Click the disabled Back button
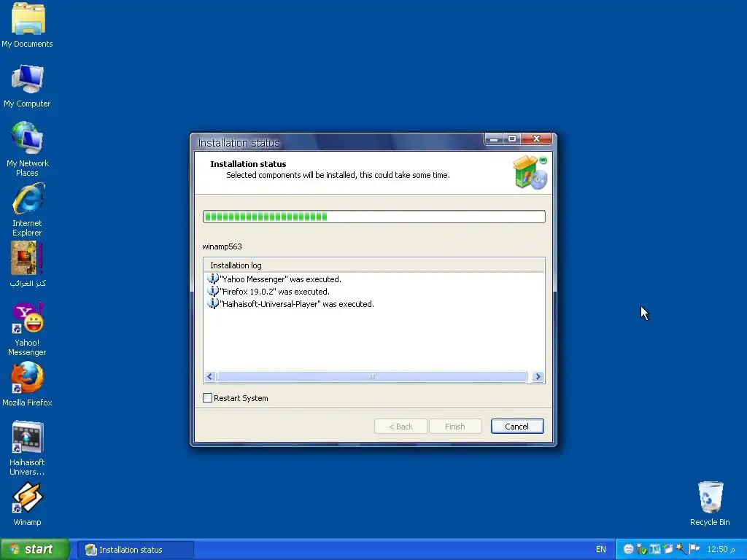Screen dimensions: 747x560 point(400,426)
